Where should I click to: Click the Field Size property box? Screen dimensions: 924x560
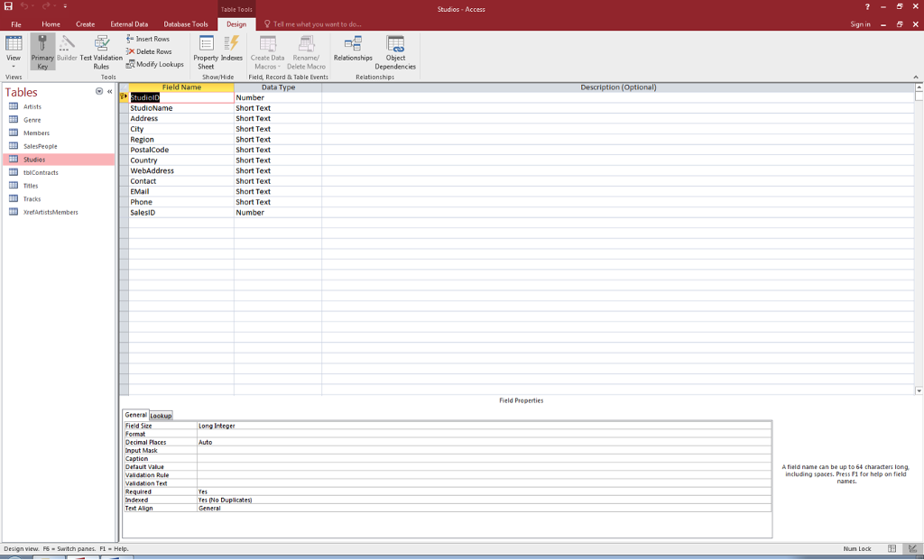pos(484,426)
